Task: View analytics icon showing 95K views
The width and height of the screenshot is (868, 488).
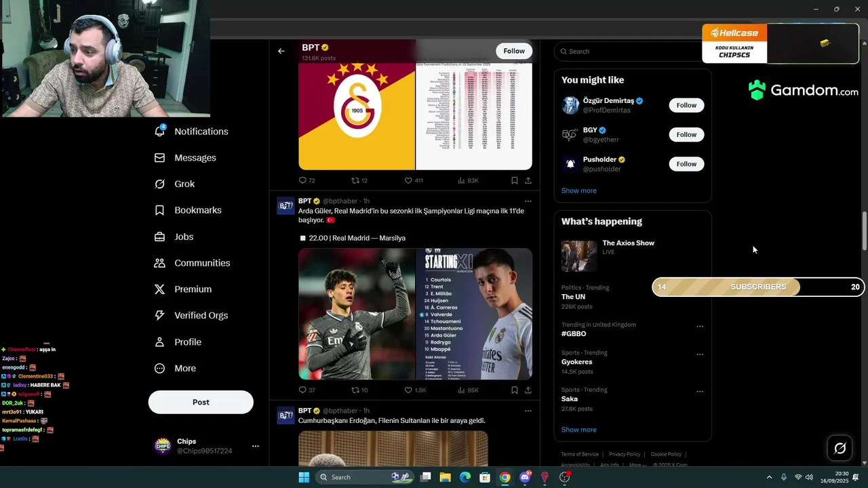Action: point(462,390)
